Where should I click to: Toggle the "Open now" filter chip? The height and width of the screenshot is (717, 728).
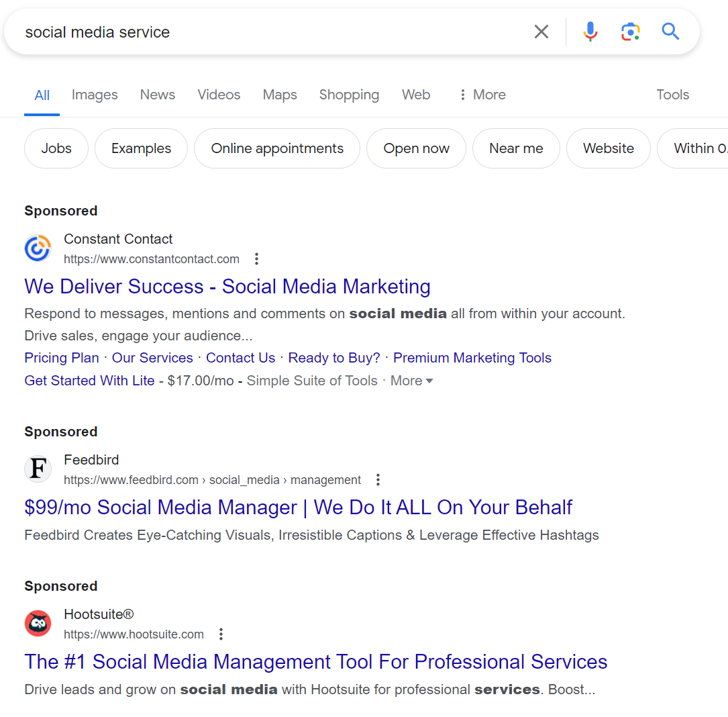[x=416, y=148]
